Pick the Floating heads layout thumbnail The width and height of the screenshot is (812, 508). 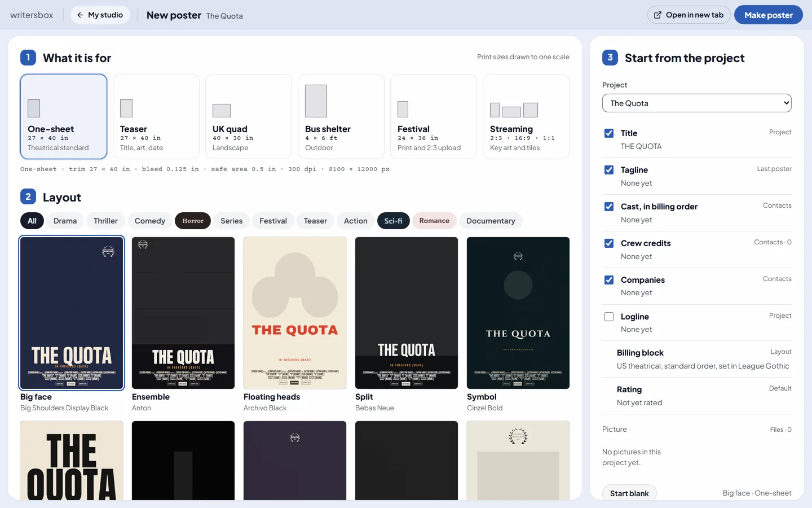(295, 313)
